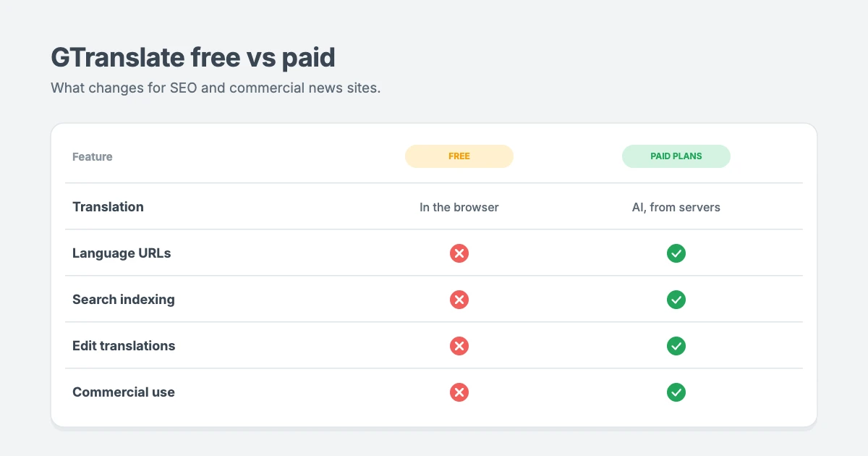Screen dimensions: 868x456
Task: Click the red cross for Edit translations
Action: [459, 346]
